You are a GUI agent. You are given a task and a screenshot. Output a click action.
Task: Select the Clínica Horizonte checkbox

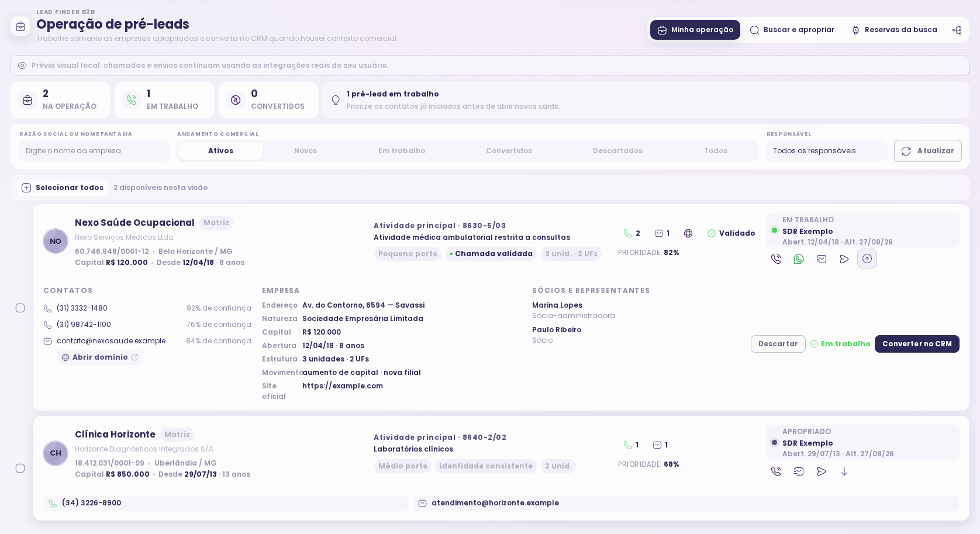20,468
